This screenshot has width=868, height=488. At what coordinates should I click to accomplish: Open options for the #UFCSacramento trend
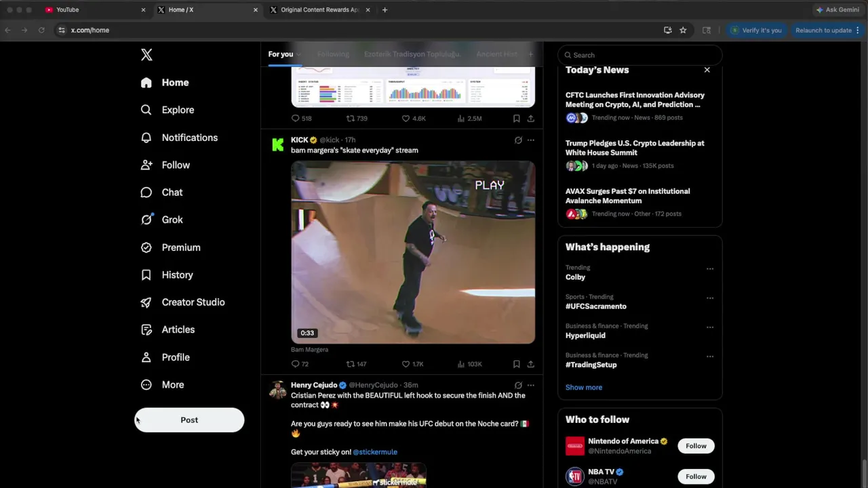(x=710, y=298)
